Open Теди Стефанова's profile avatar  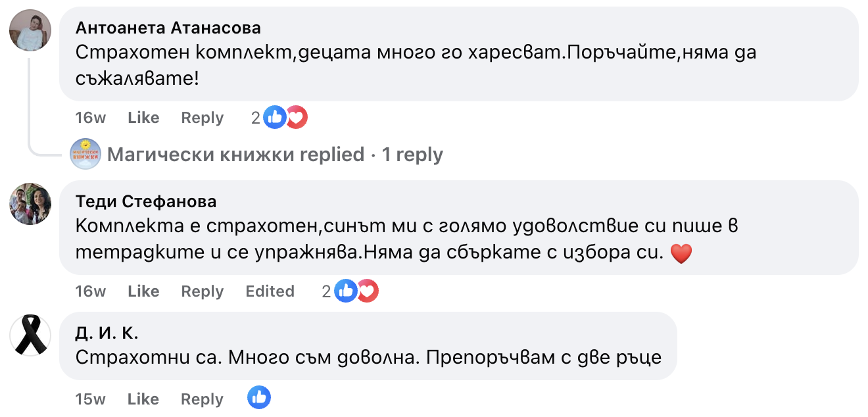(30, 204)
